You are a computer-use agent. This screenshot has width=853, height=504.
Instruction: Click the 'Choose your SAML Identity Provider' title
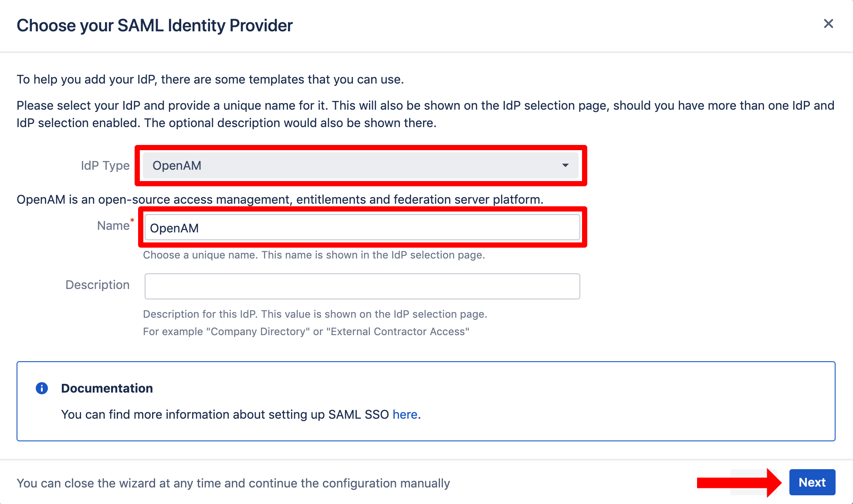(155, 26)
